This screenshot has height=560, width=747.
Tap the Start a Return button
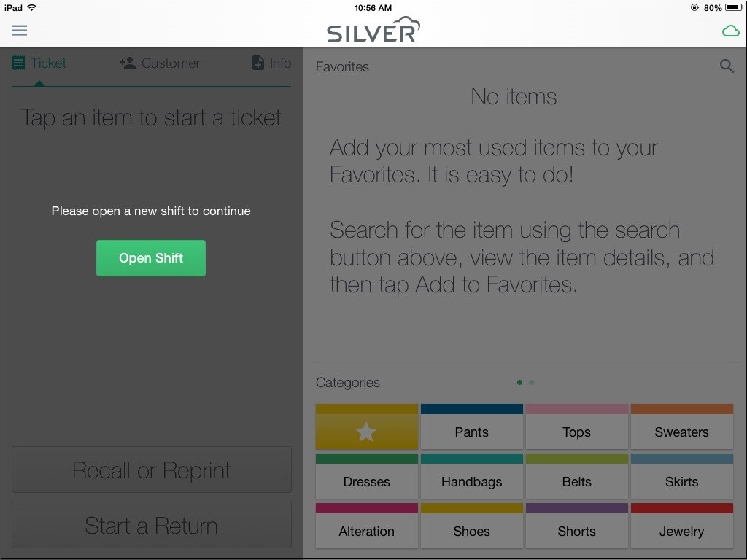[x=152, y=525]
